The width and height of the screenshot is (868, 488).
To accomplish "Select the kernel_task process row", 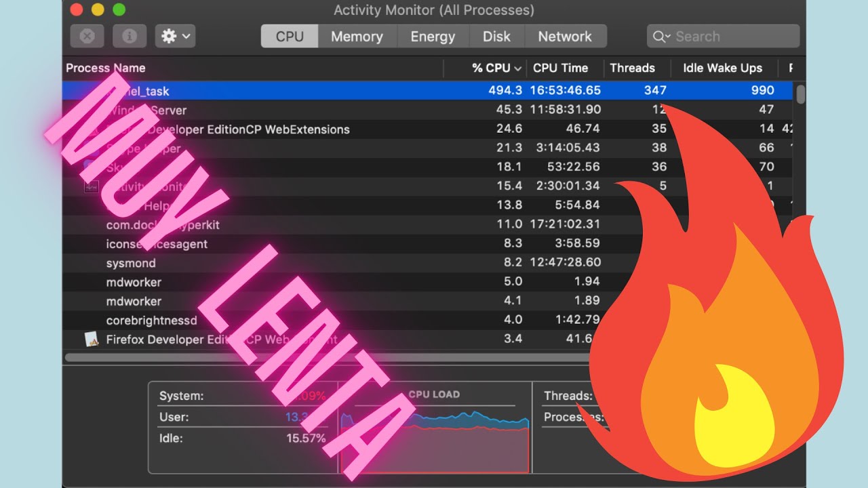I will pos(427,91).
